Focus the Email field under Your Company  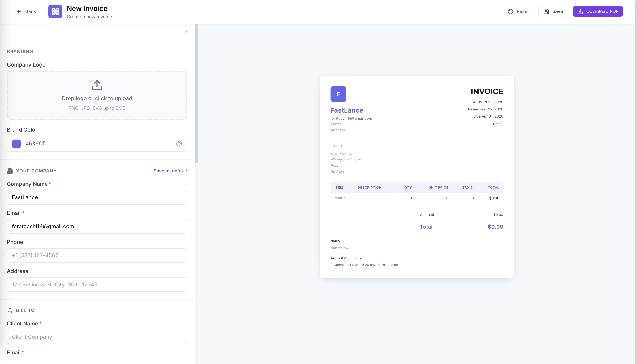pyautogui.click(x=97, y=226)
